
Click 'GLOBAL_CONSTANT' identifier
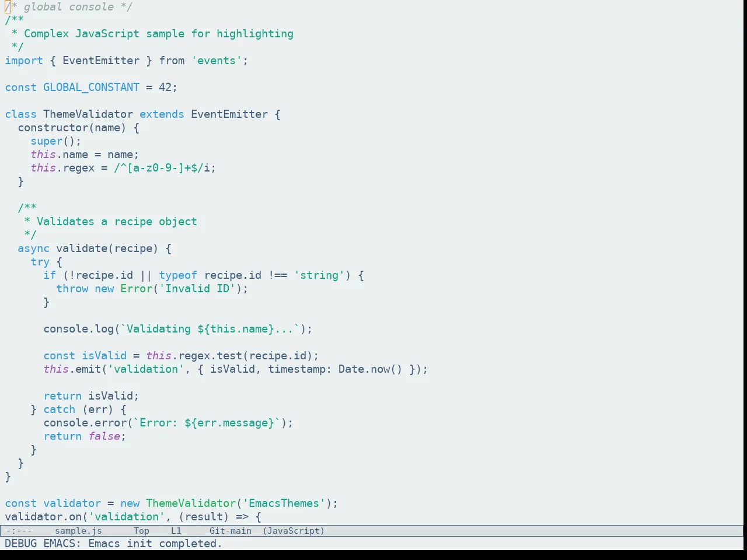(92, 87)
